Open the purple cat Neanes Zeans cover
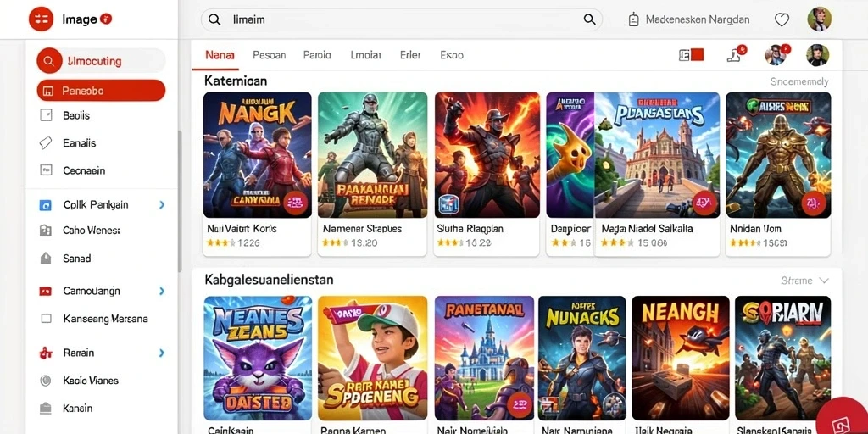The image size is (868, 434). pos(258,359)
